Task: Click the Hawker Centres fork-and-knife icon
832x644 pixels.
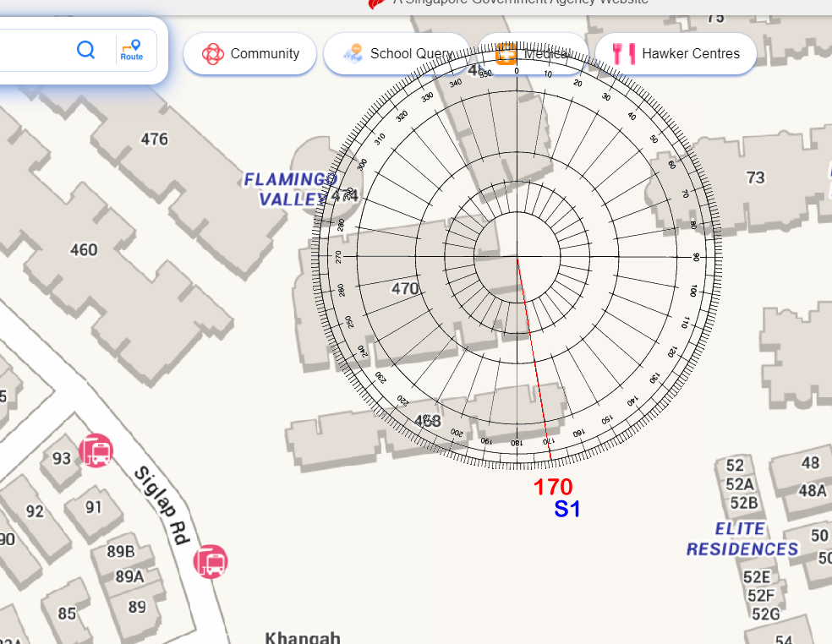Action: click(x=624, y=54)
